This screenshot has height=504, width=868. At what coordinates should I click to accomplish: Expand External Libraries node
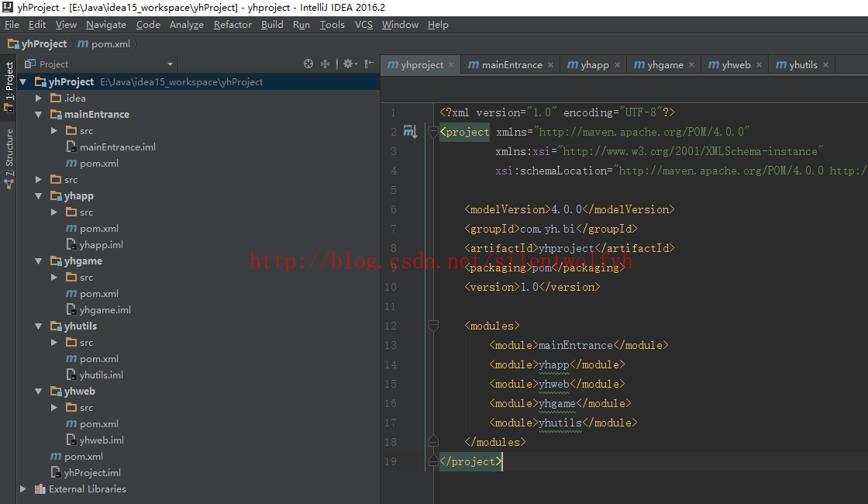23,489
